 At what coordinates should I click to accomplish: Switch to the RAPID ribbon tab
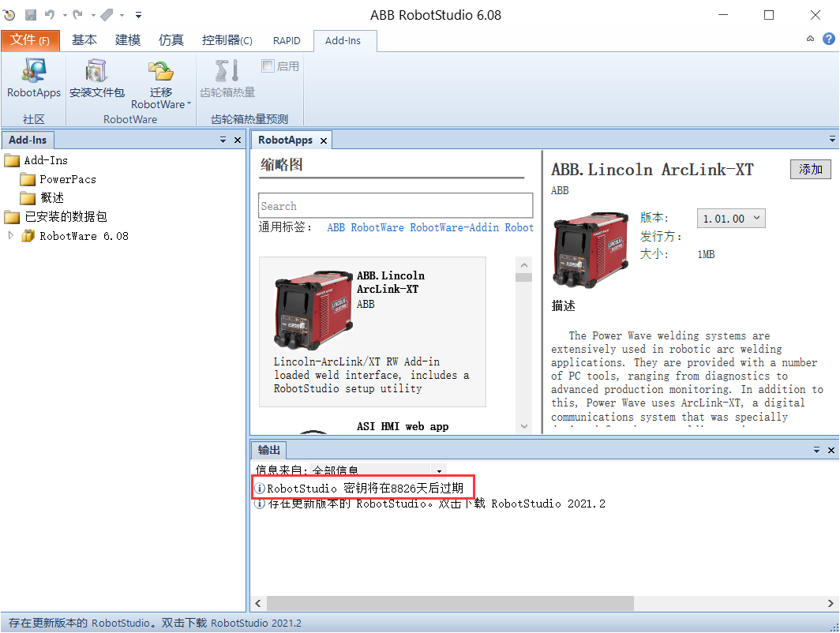pyautogui.click(x=287, y=41)
